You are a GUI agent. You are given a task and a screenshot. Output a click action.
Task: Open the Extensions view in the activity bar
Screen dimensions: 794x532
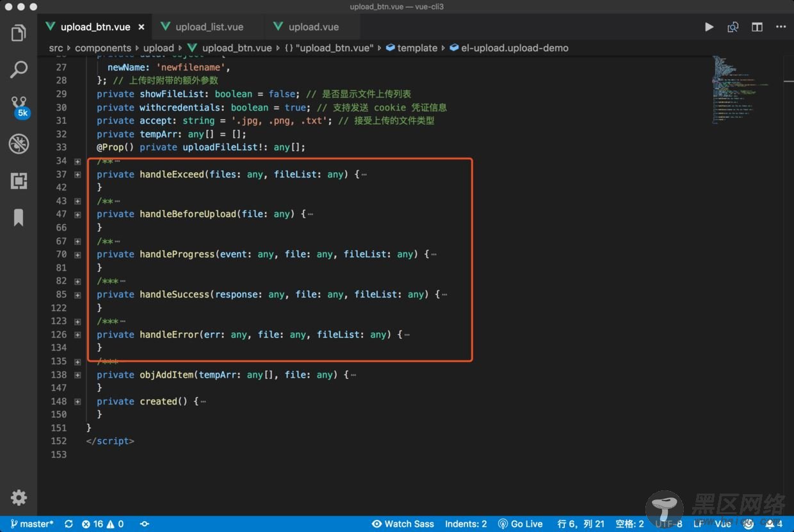point(19,181)
